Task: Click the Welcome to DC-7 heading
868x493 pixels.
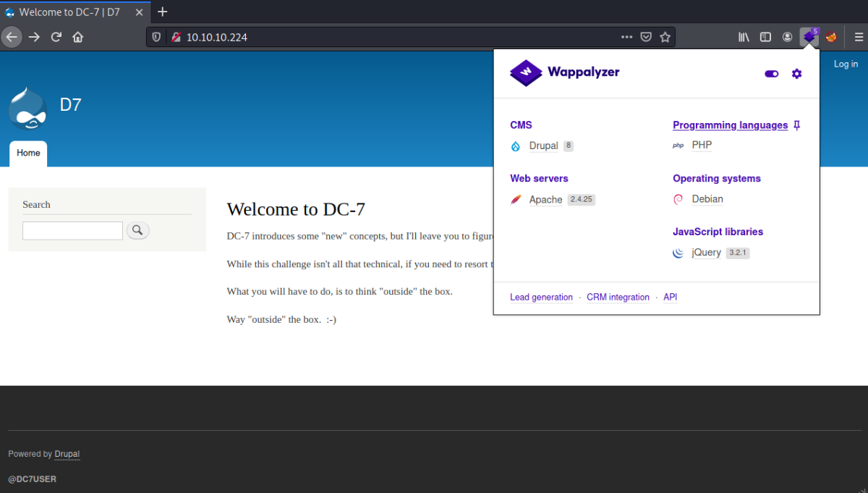Action: click(296, 209)
